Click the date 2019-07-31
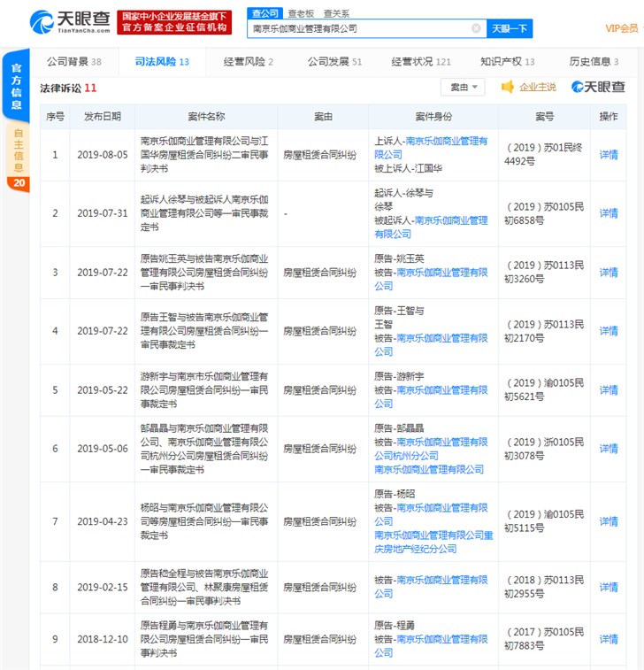 point(103,213)
